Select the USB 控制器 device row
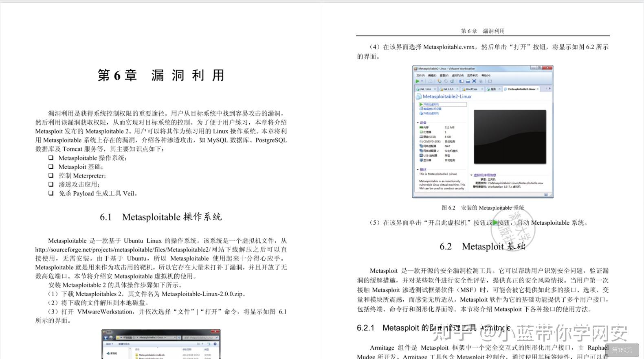This screenshot has height=359, width=644. coord(435,155)
